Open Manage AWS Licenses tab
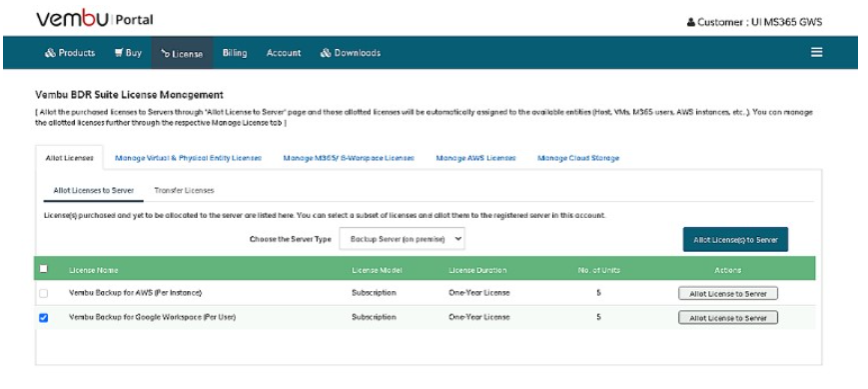Image resolution: width=868 pixels, height=389 pixels. (475, 158)
